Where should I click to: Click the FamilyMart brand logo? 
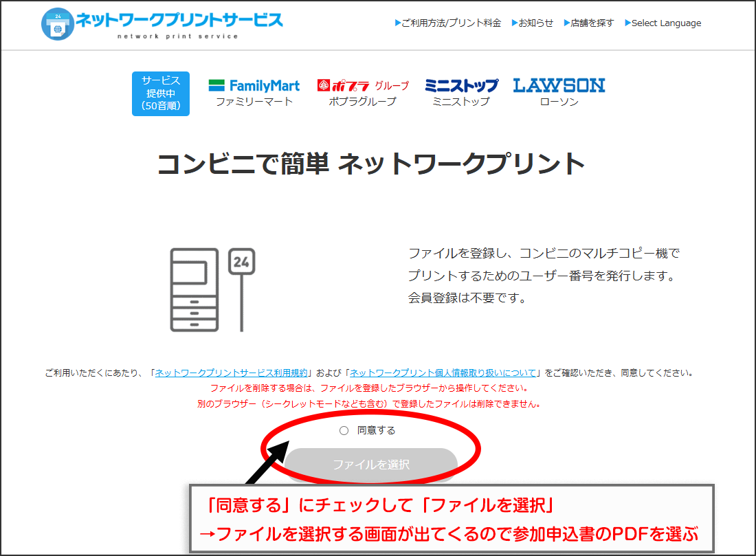254,85
